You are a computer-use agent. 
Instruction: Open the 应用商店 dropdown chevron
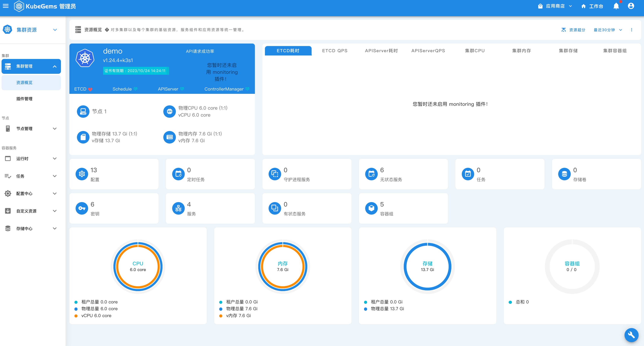coord(571,6)
